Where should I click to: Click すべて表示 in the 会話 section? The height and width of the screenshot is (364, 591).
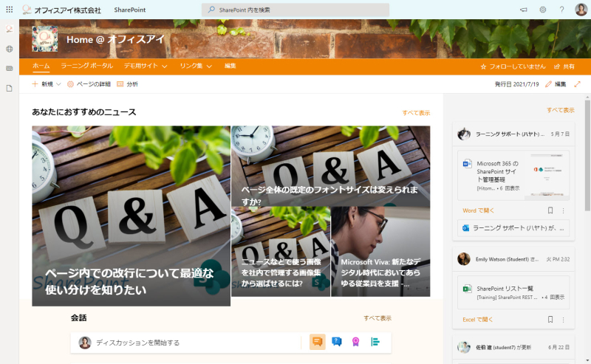[378, 318]
